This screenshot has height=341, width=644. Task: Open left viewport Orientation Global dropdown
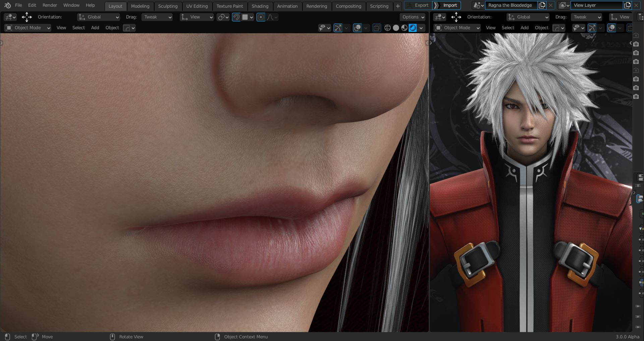click(x=99, y=17)
